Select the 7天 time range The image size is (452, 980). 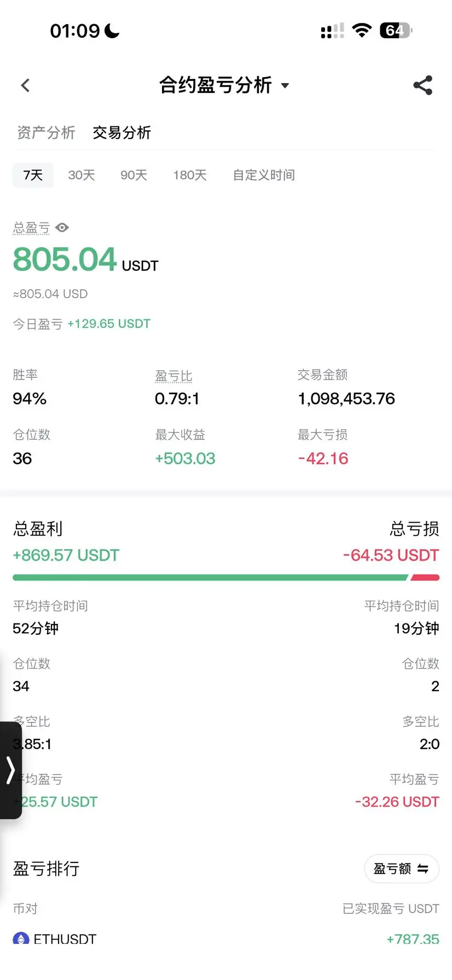point(33,175)
